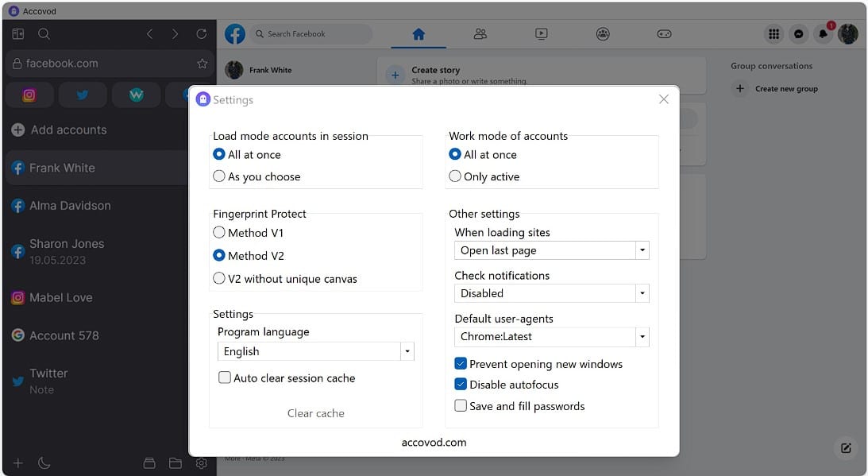The height and width of the screenshot is (476, 868).
Task: Click the Twitter quick-access shortcut
Action: tap(83, 95)
